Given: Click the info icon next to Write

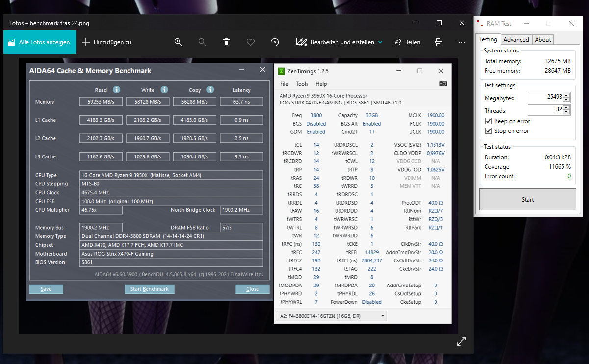Looking at the screenshot, I should coord(164,90).
